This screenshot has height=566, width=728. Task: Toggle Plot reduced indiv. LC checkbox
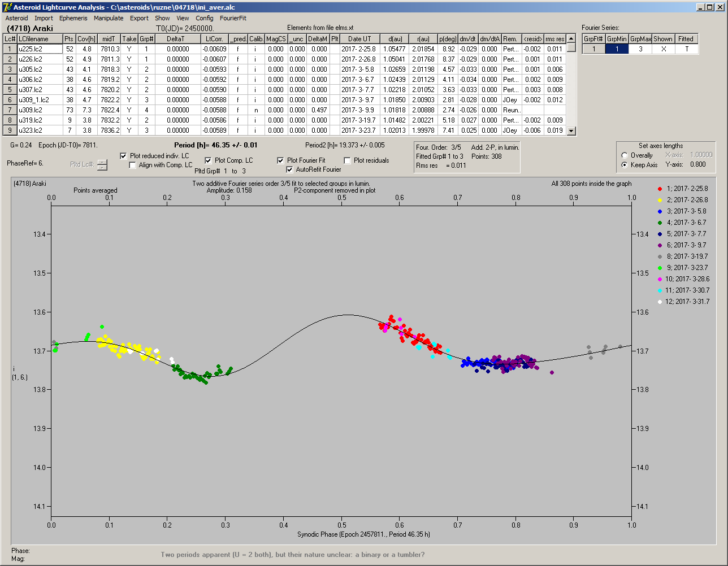pos(124,155)
